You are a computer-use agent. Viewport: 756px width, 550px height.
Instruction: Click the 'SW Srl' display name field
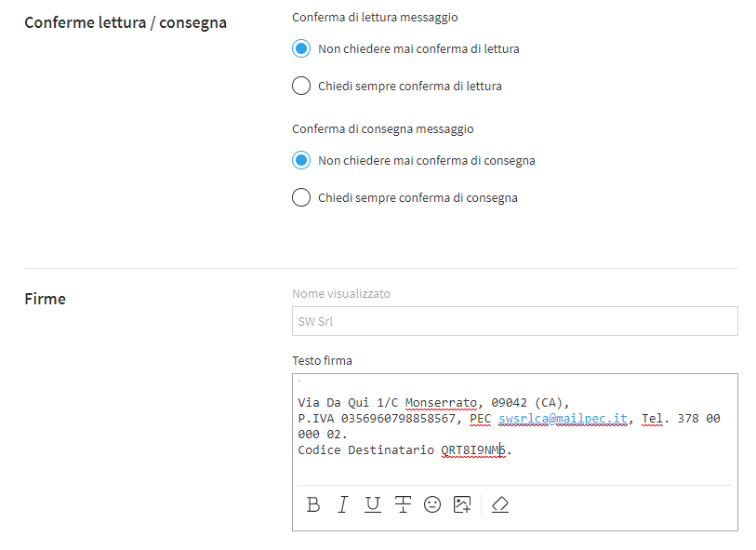pyautogui.click(x=514, y=321)
